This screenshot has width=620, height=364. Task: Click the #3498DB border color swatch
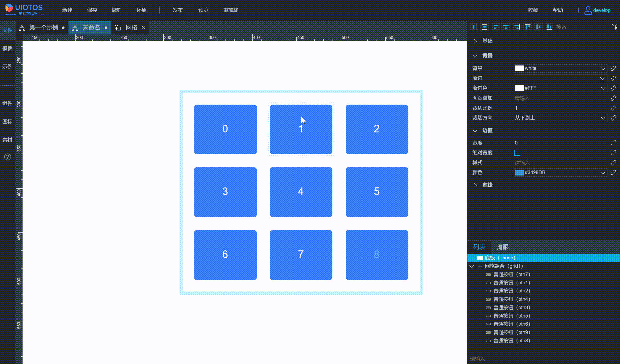(x=519, y=173)
